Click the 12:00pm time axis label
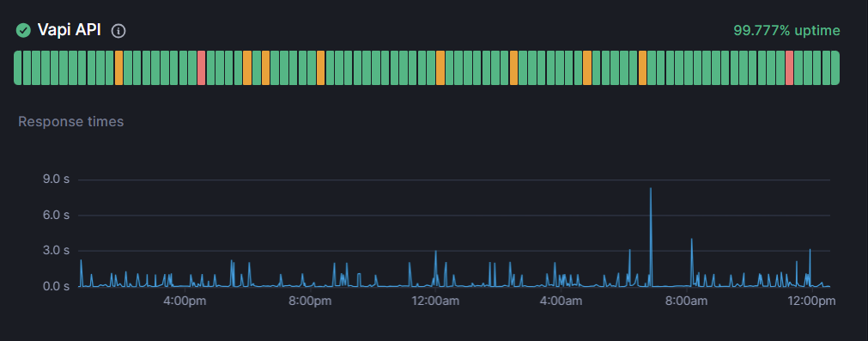868x341 pixels. 811,301
